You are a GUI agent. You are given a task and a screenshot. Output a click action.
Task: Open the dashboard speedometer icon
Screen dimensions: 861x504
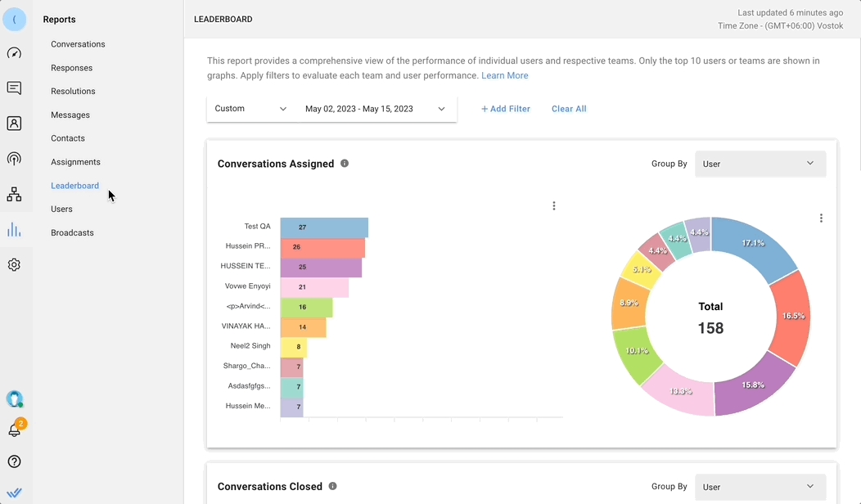pos(14,53)
